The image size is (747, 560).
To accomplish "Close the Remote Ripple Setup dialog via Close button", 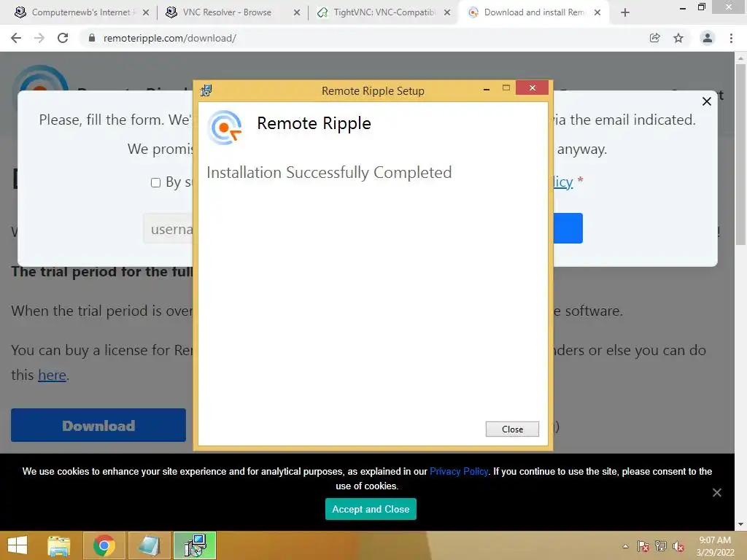I will (512, 429).
